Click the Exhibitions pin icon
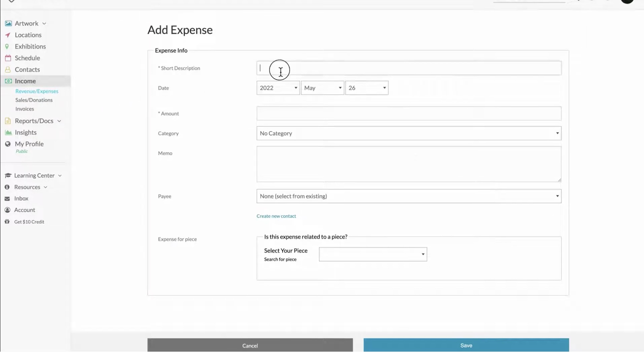Screen dimensions: 644x363 tap(7, 46)
